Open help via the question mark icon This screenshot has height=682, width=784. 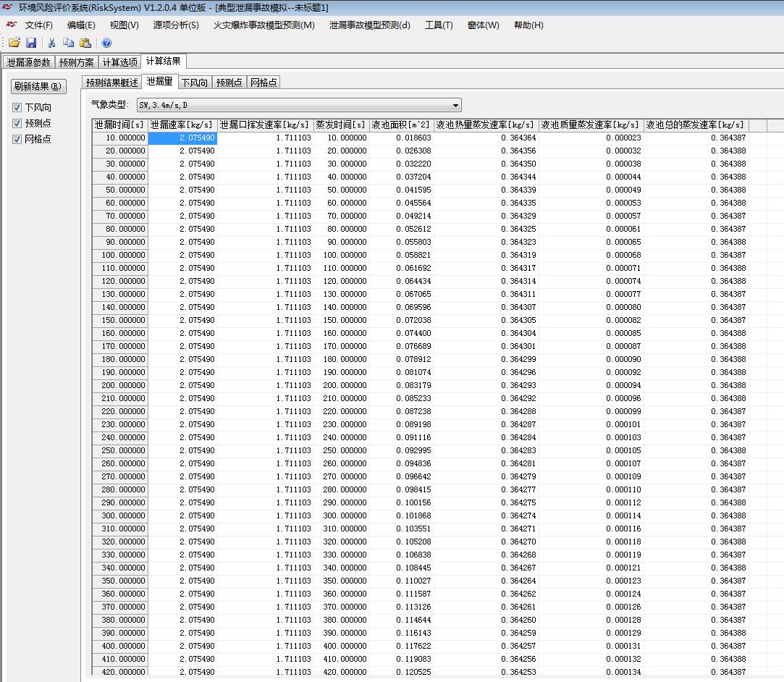[106, 43]
